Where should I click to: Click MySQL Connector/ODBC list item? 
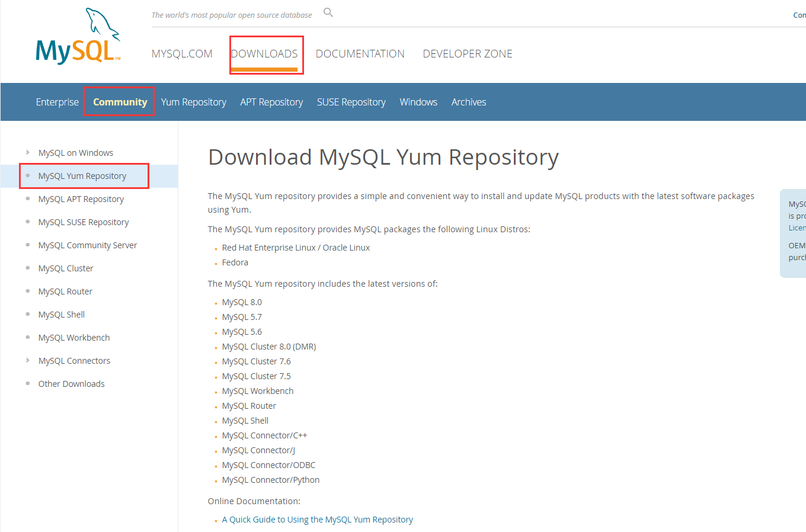click(x=269, y=465)
